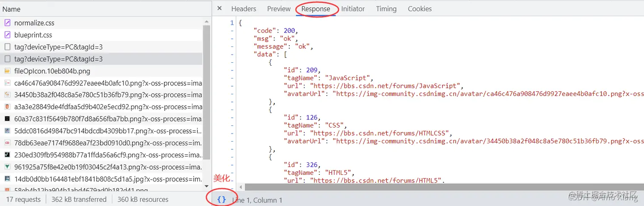Select request name 60a37c831f5649b780f7d8a656fba7bb.png
The width and height of the screenshot is (644, 206).
108,119
